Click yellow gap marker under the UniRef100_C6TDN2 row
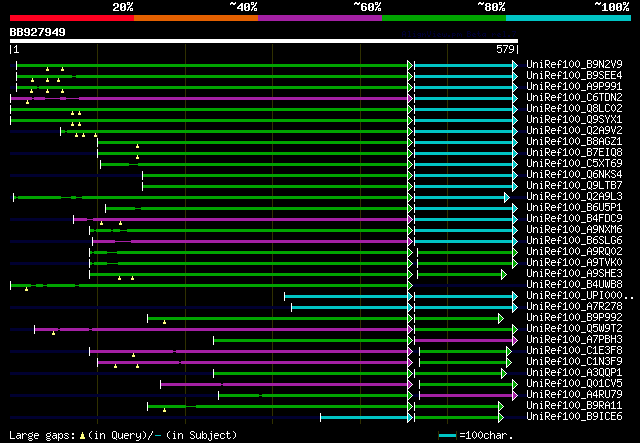 (27, 102)
